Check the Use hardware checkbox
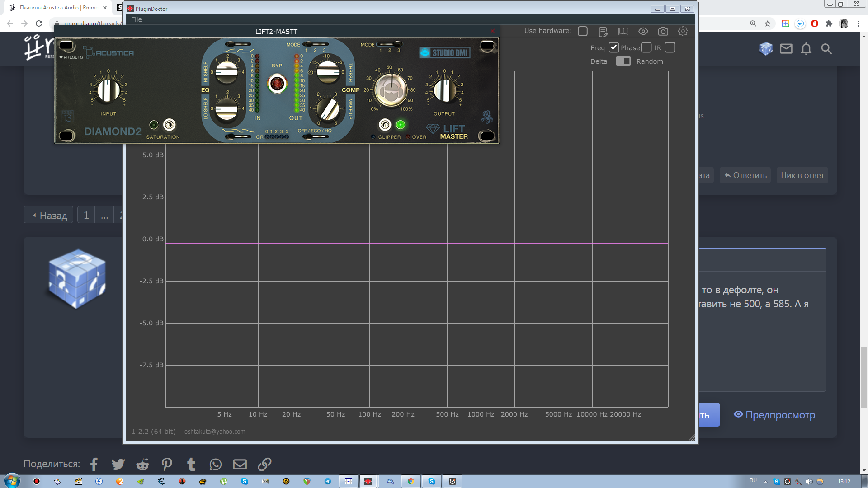This screenshot has height=488, width=868. (583, 31)
